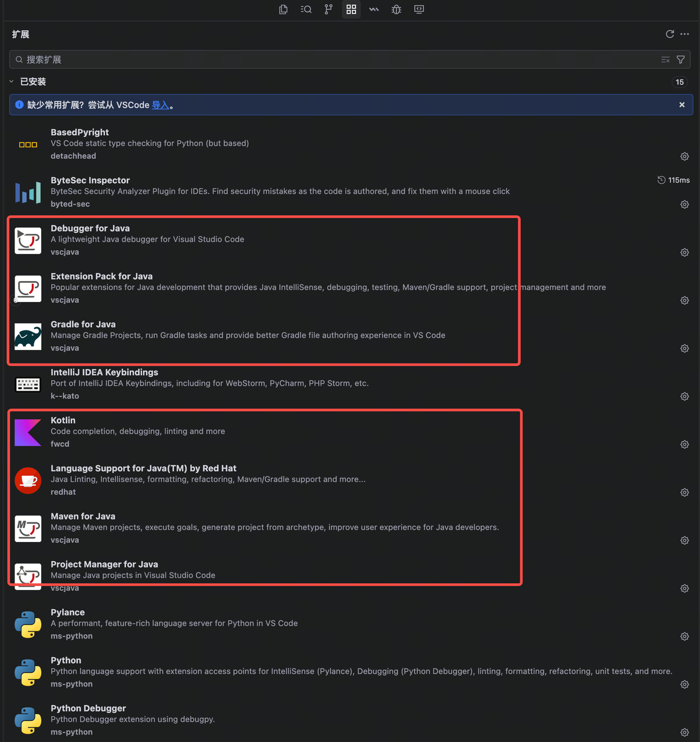Dismiss the VSCode import notification banner
This screenshot has width=700, height=742.
click(682, 105)
